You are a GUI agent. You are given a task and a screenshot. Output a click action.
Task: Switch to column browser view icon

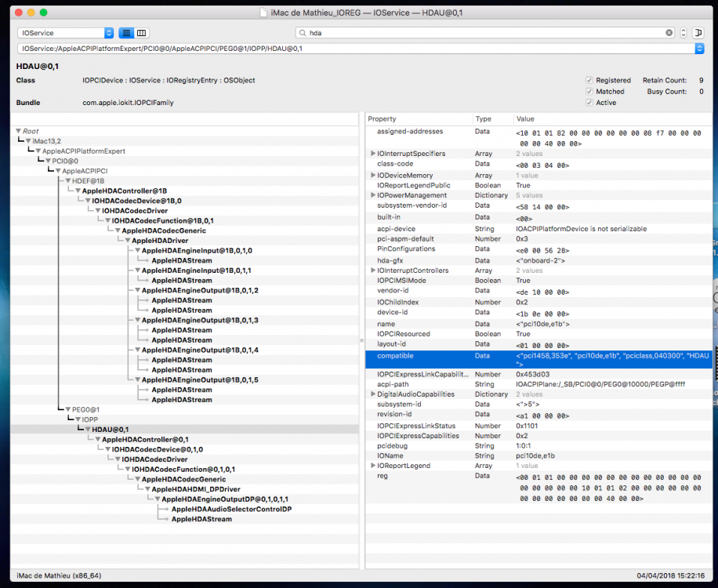[142, 33]
